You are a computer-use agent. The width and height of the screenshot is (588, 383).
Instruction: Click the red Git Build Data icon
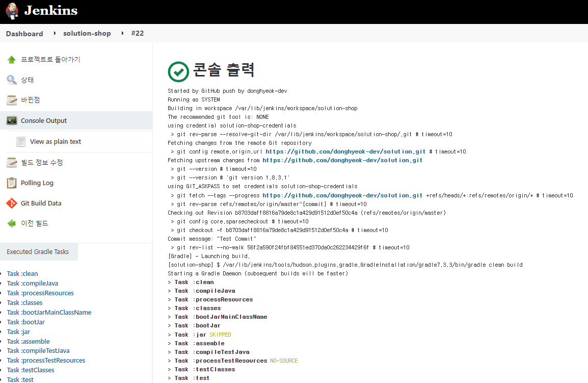(12, 203)
